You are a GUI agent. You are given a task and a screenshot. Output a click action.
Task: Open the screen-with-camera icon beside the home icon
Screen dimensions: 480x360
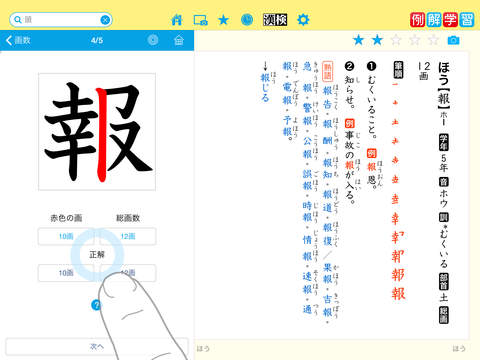(200, 20)
